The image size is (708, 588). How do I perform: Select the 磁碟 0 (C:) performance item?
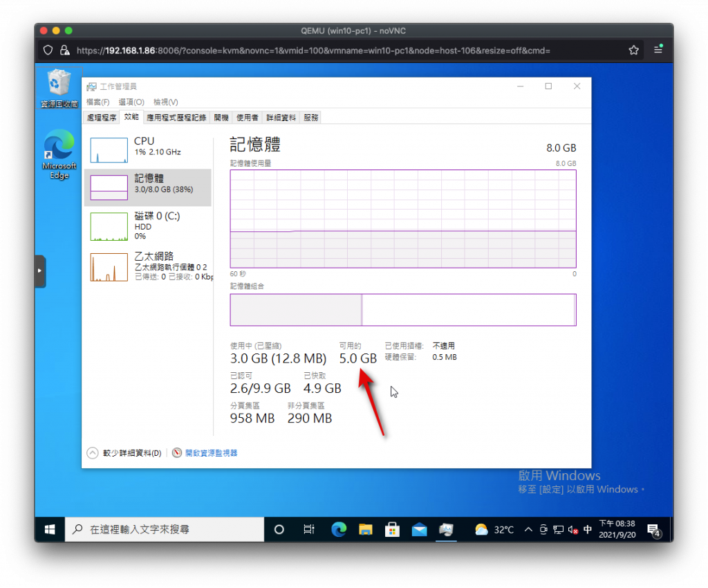pos(148,226)
